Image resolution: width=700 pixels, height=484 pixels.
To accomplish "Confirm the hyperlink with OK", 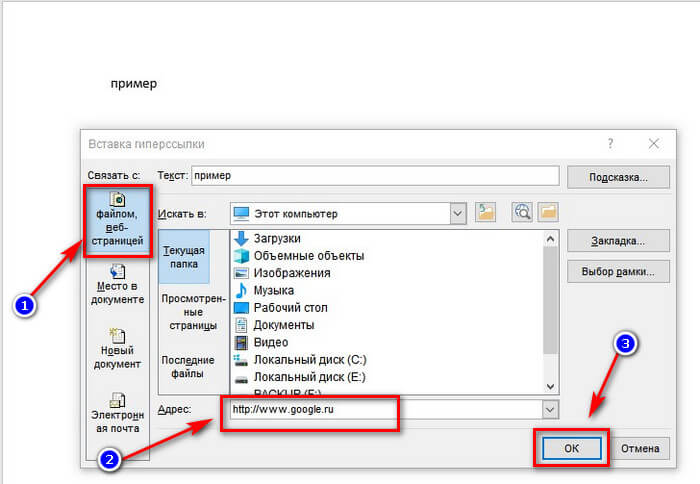I will pyautogui.click(x=571, y=448).
